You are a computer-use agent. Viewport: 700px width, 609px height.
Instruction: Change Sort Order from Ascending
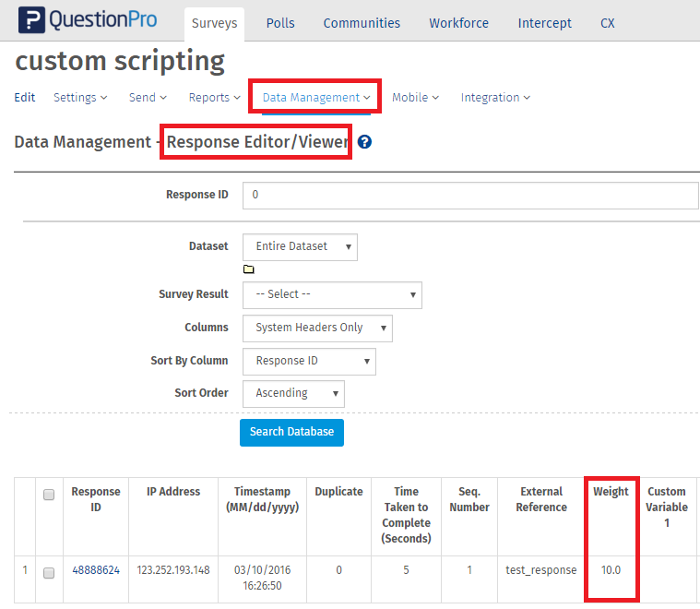pos(293,393)
